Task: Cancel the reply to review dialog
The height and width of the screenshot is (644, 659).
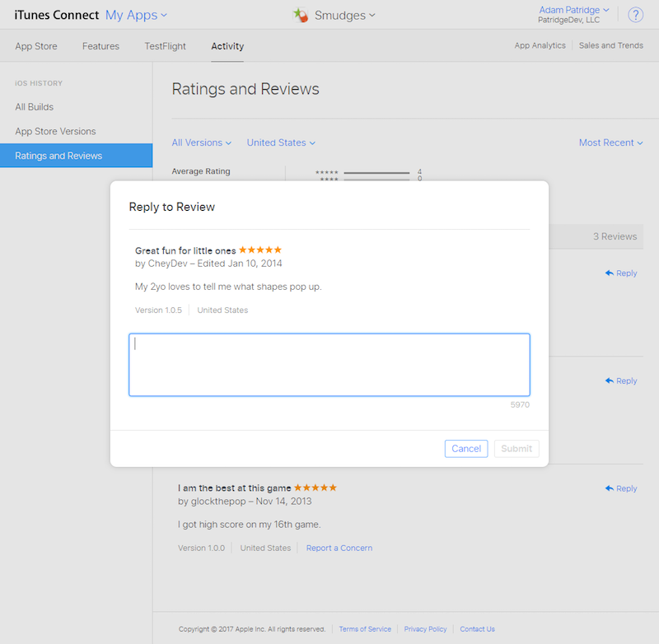Action: [x=466, y=449]
